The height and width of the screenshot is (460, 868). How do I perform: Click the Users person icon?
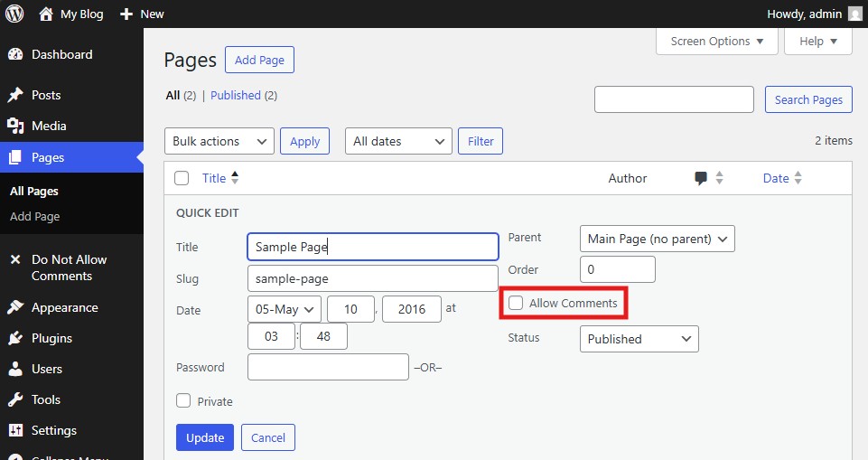click(x=15, y=369)
